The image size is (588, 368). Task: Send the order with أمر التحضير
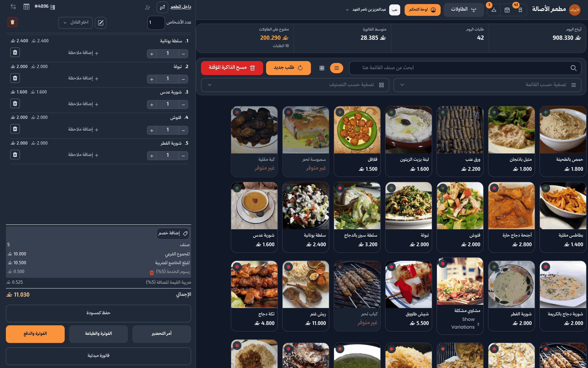(x=162, y=334)
